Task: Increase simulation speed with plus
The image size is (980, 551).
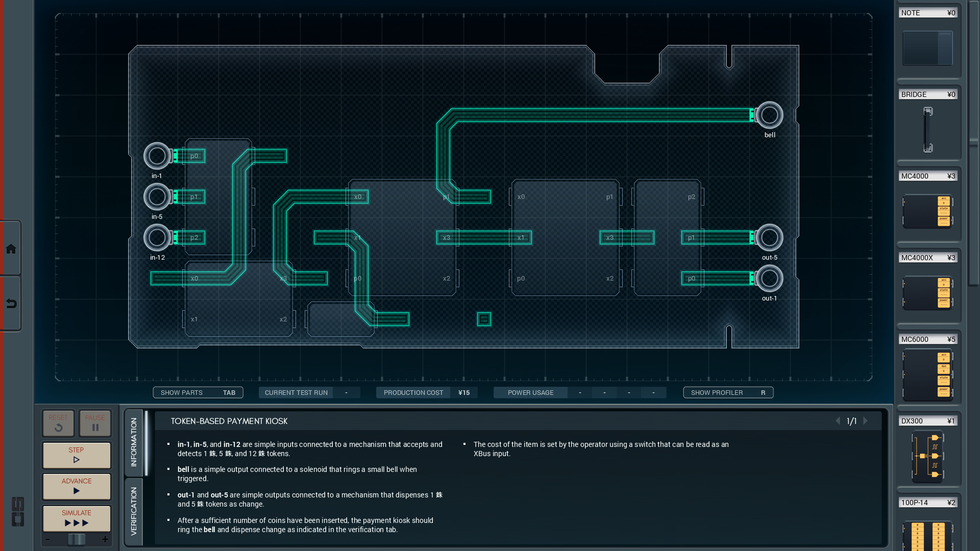Action: 105,539
